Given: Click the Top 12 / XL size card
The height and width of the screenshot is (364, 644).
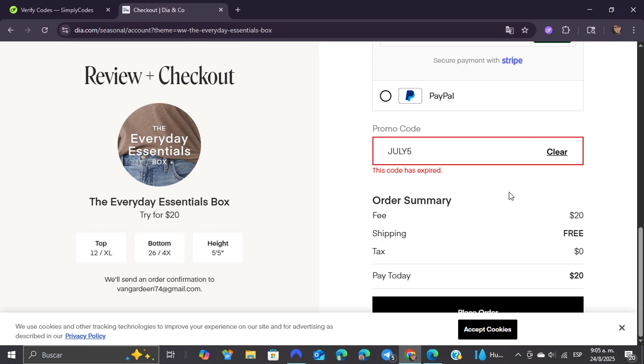Looking at the screenshot, I should [101, 248].
